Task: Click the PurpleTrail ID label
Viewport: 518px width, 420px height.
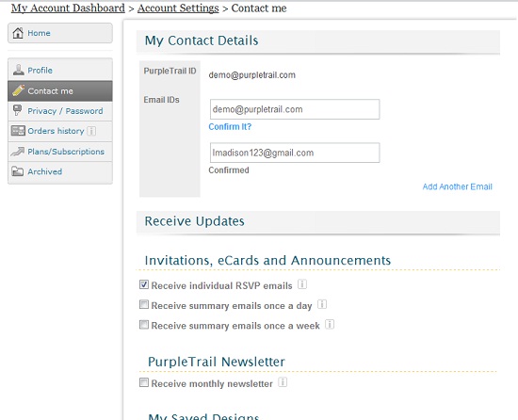Action: 170,71
